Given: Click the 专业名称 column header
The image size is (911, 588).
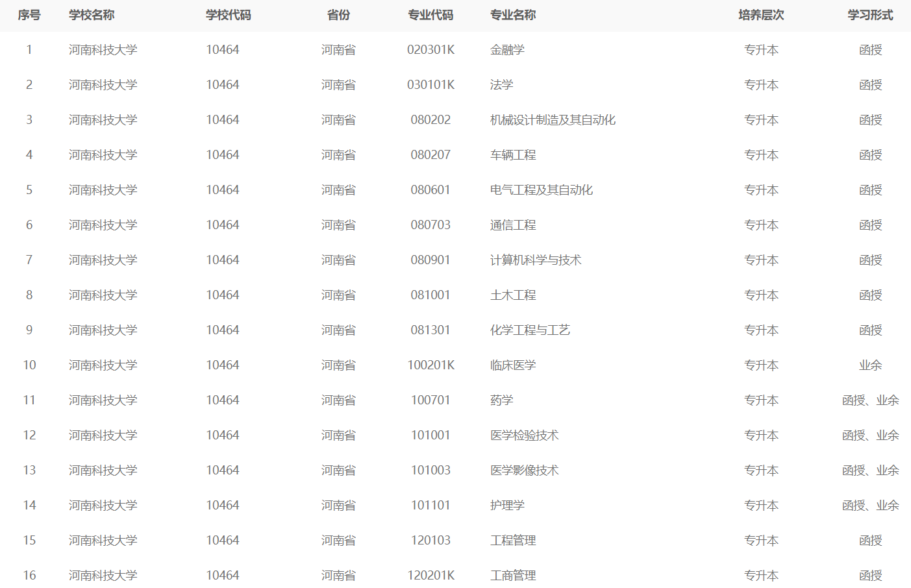Looking at the screenshot, I should 513,15.
